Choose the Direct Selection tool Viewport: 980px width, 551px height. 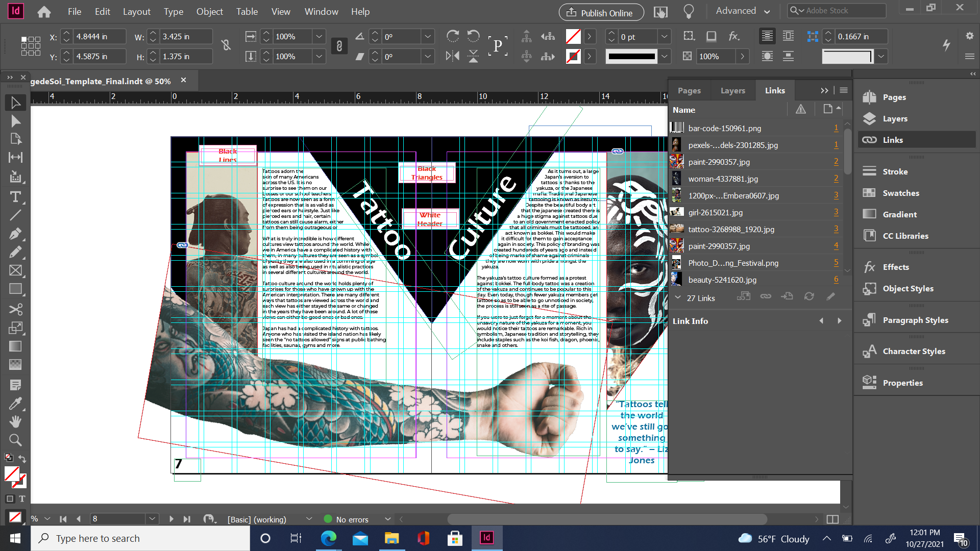(15, 121)
